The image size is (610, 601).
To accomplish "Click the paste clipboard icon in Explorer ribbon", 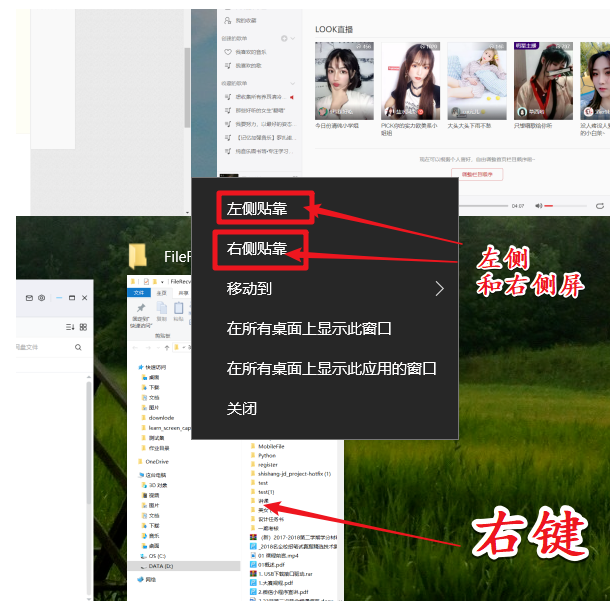I will click(x=179, y=308).
